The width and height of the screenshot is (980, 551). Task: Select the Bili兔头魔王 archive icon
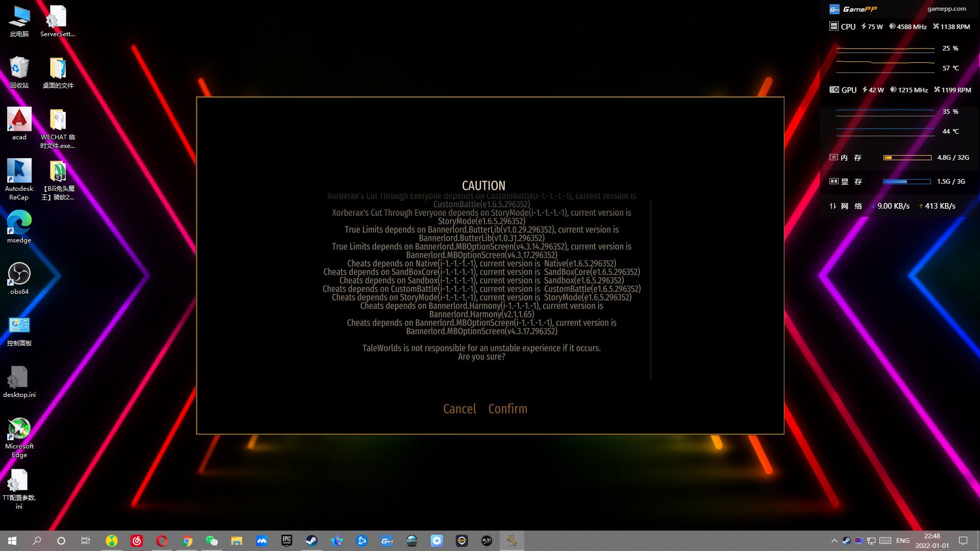tap(58, 180)
